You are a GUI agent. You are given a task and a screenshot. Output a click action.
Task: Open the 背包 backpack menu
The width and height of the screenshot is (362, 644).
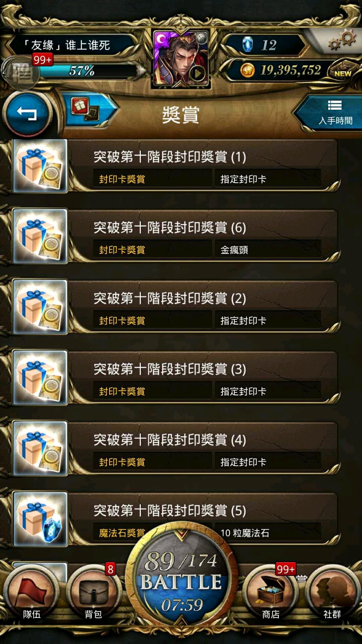(x=93, y=594)
